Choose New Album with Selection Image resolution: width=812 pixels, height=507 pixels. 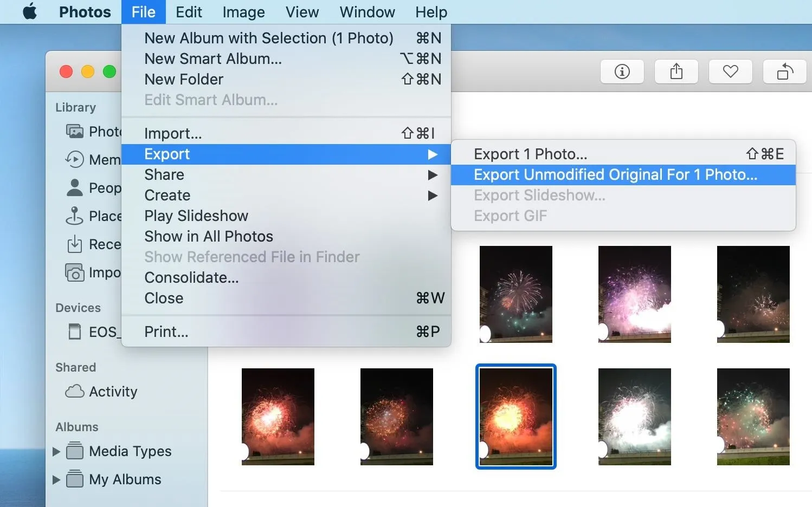(x=286, y=38)
